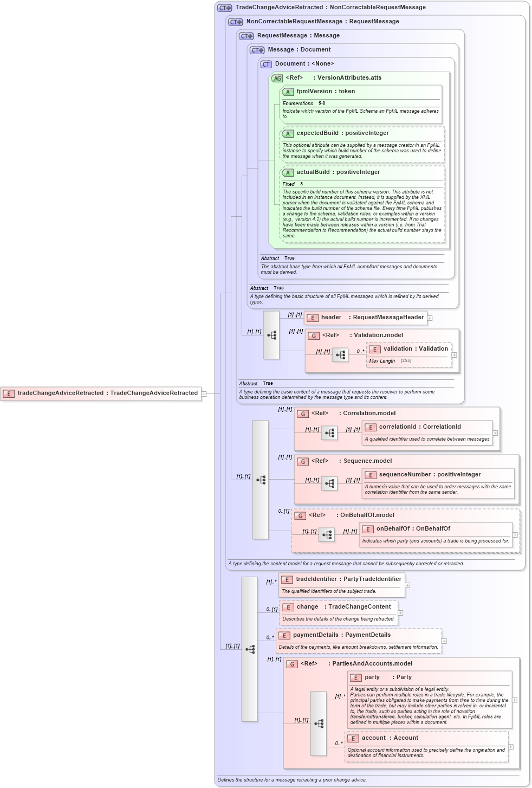Click the E icon of account element
The width and height of the screenshot is (532, 788).
pos(353,739)
